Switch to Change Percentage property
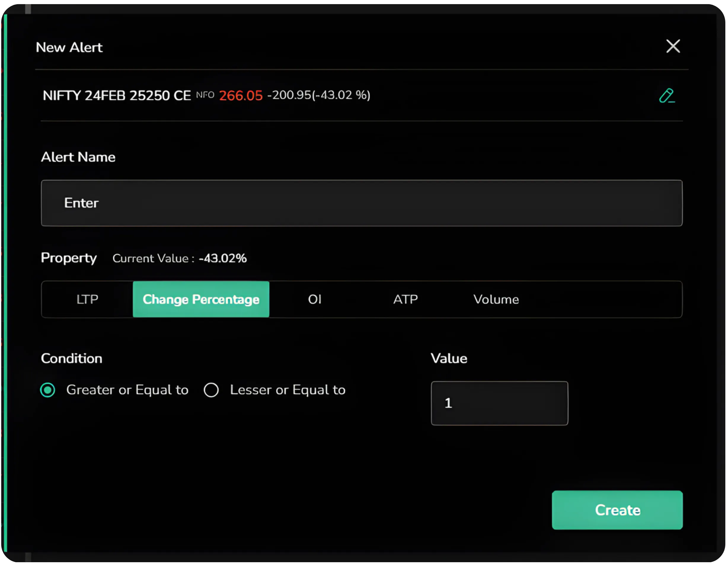The width and height of the screenshot is (728, 564). [x=201, y=299]
